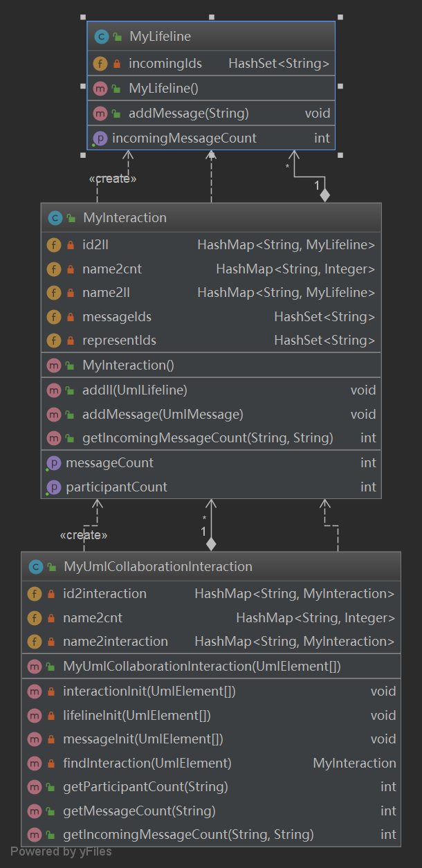Select the representIds field row
Image resolution: width=422 pixels, height=868 pixels.
tap(211, 341)
